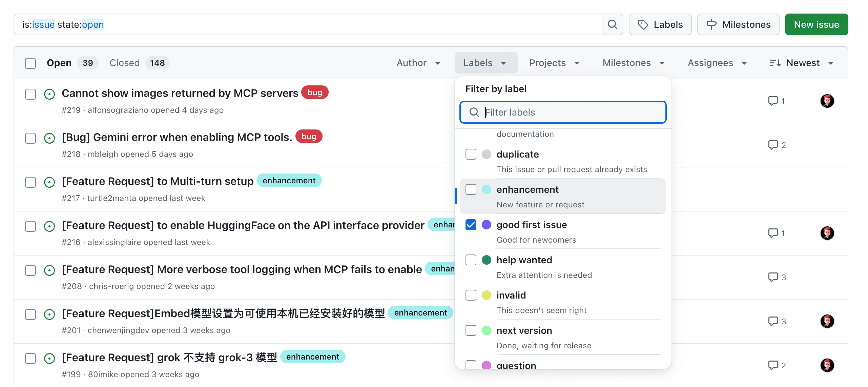Image resolution: width=868 pixels, height=387 pixels.
Task: Click the green New issue button
Action: pyautogui.click(x=816, y=24)
